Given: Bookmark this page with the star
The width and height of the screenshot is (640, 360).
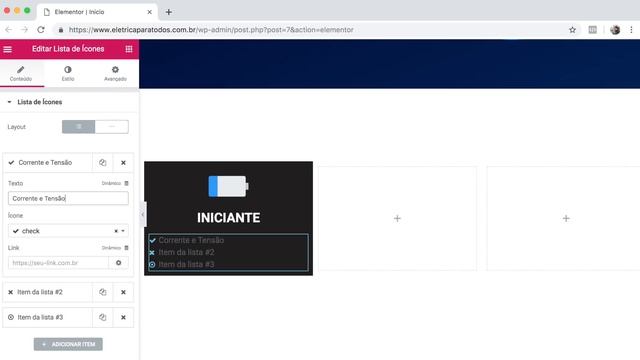Looking at the screenshot, I should click(572, 30).
